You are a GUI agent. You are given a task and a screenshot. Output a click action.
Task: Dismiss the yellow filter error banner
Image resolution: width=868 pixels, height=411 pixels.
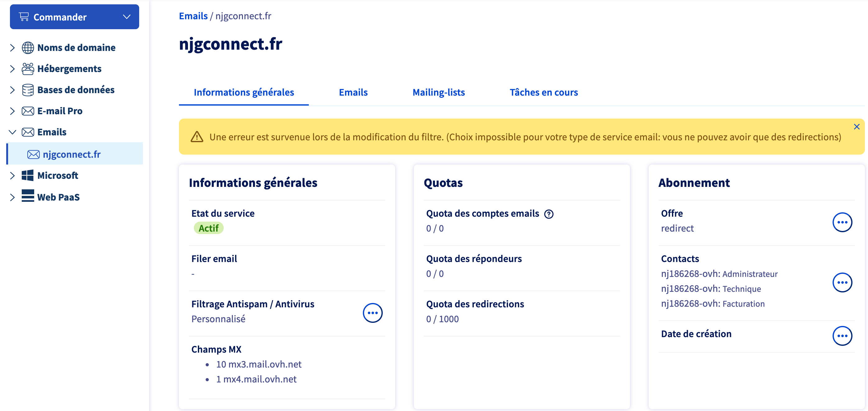pos(856,127)
